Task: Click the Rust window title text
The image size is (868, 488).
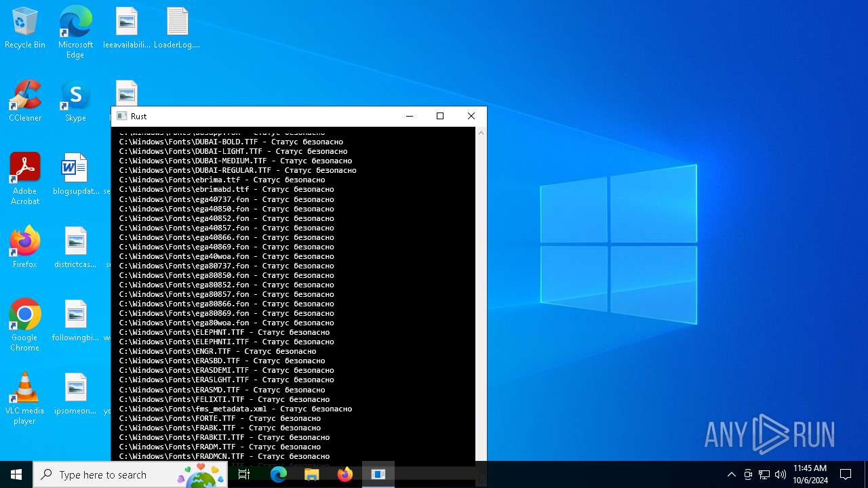Action: (x=138, y=116)
